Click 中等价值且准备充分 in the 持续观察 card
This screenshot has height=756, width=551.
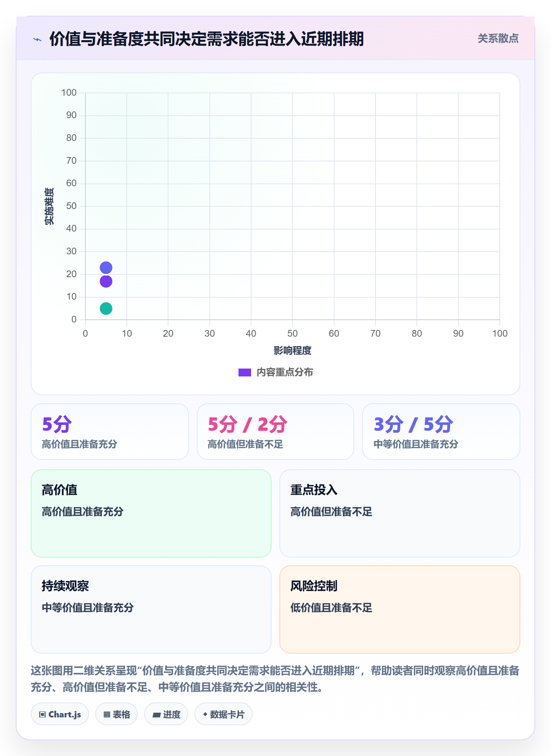(88, 608)
